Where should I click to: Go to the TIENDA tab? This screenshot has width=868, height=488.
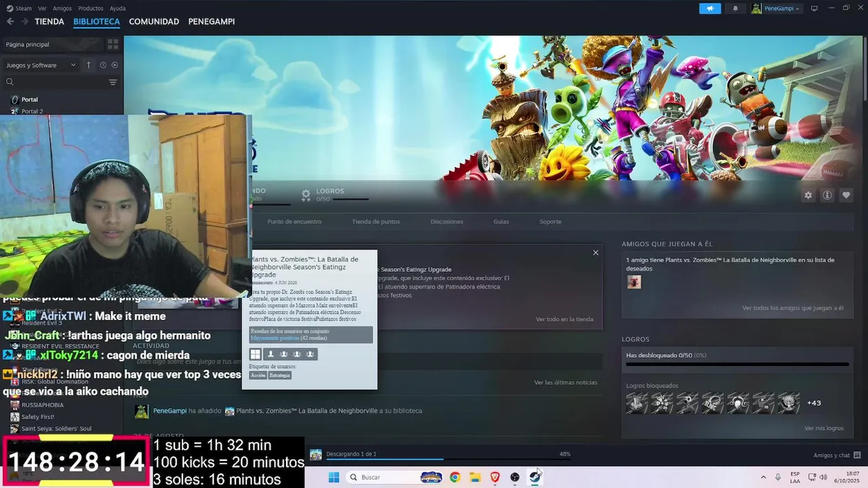point(50,22)
